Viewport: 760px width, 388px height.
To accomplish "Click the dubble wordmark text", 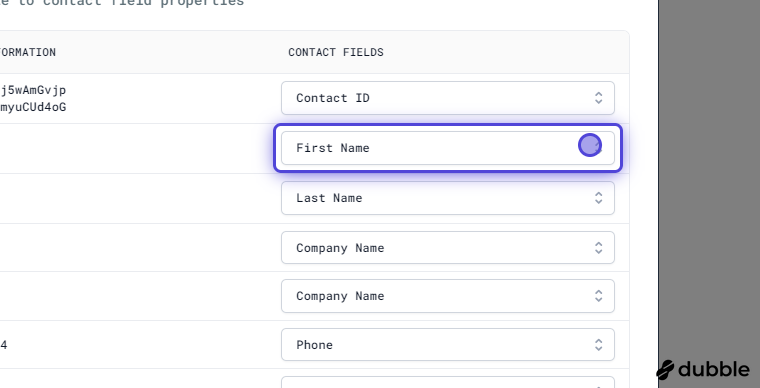I will pos(714,370).
